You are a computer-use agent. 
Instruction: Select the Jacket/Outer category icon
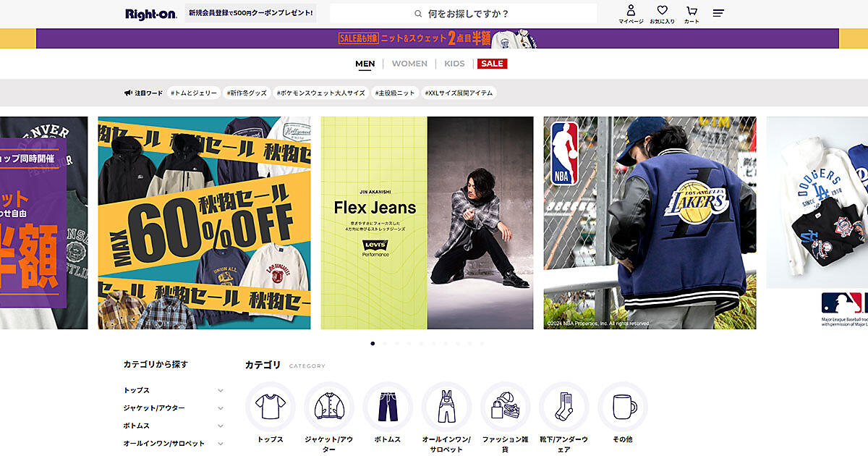click(x=329, y=407)
